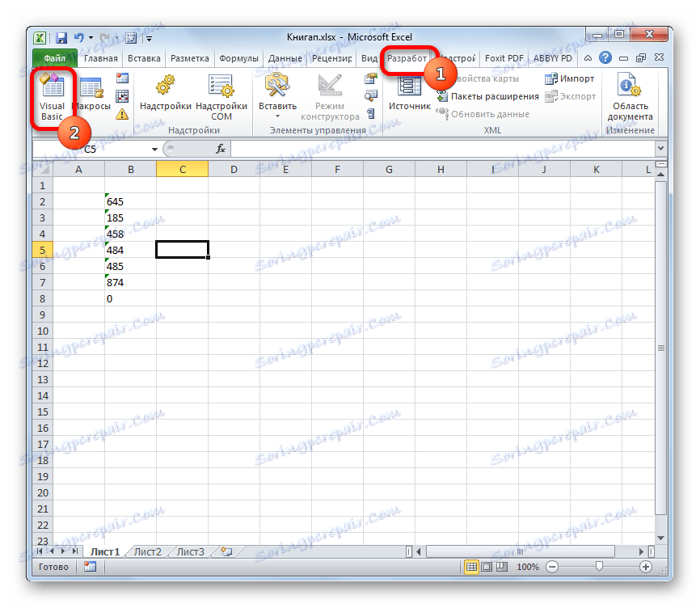Switch to the Разметка tab
The height and width of the screenshot is (608, 700).
coord(190,58)
